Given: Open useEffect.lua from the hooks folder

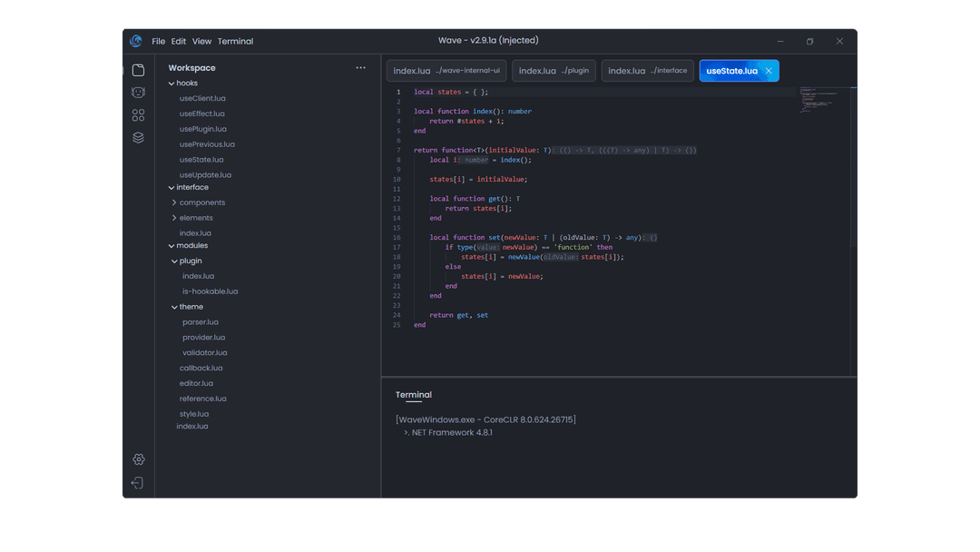Looking at the screenshot, I should (201, 113).
